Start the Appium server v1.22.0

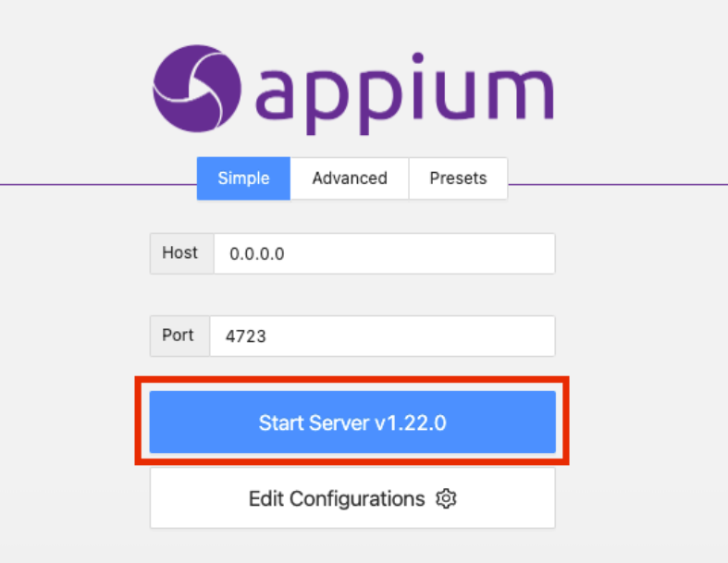[352, 422]
